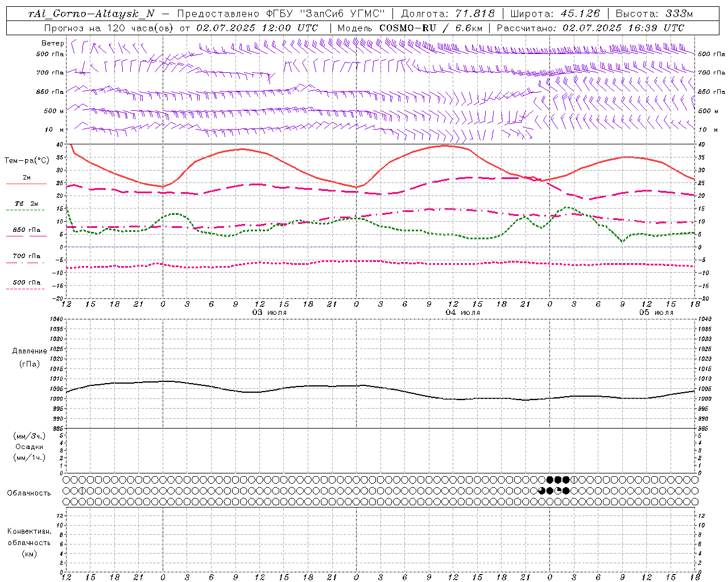
Task: Click vertical-line circle in middle cloud row
Action: tap(82, 490)
